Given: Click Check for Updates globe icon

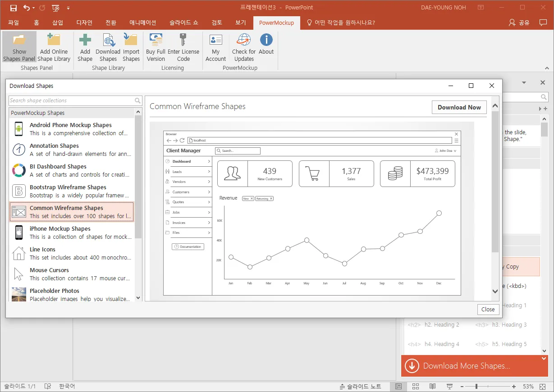Looking at the screenshot, I should coord(244,41).
